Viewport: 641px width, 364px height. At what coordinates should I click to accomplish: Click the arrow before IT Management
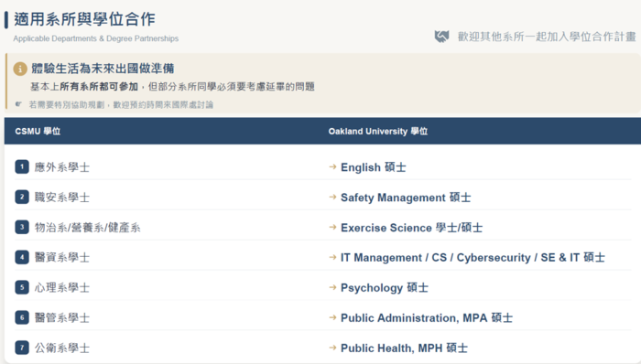332,258
